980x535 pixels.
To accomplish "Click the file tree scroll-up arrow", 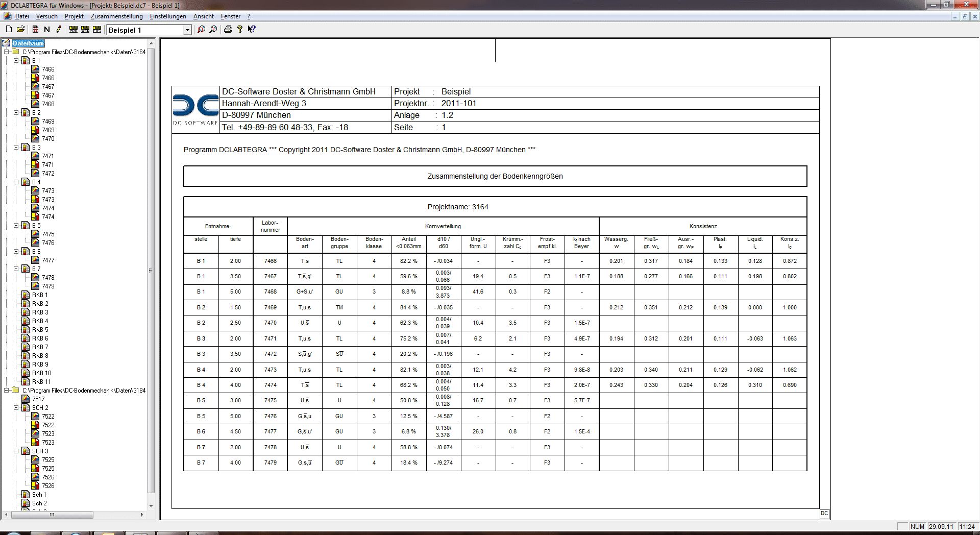I will [x=151, y=43].
